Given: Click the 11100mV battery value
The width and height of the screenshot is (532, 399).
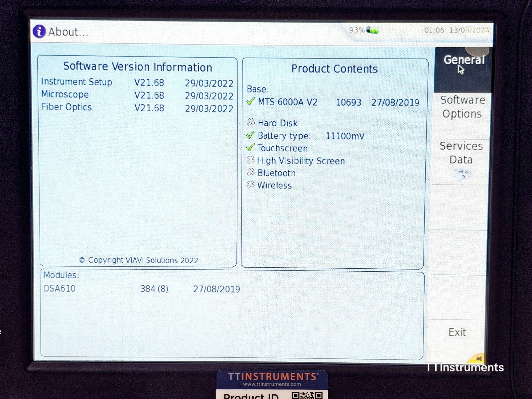Looking at the screenshot, I should 345,136.
